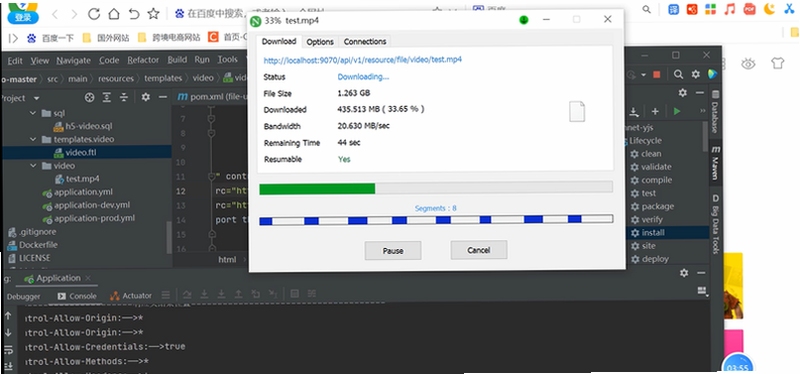Click IDE Search Everywhere magnifier icon
This screenshot has height=374, width=800.
coord(678,74)
